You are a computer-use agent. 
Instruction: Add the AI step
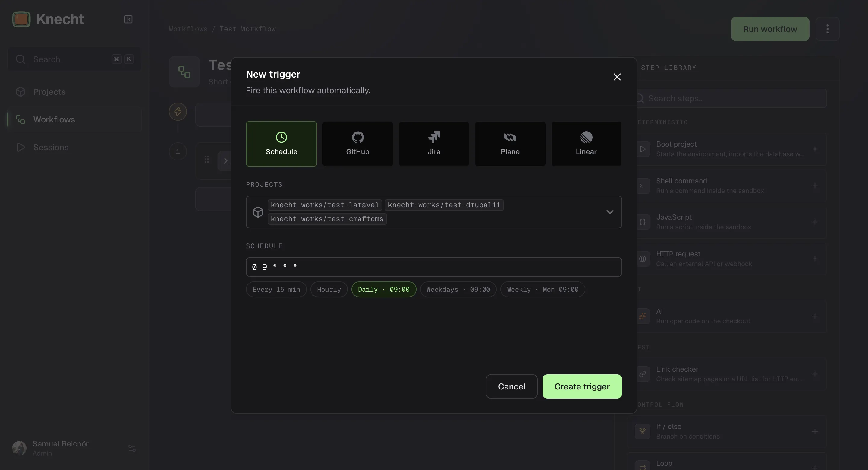(x=814, y=316)
